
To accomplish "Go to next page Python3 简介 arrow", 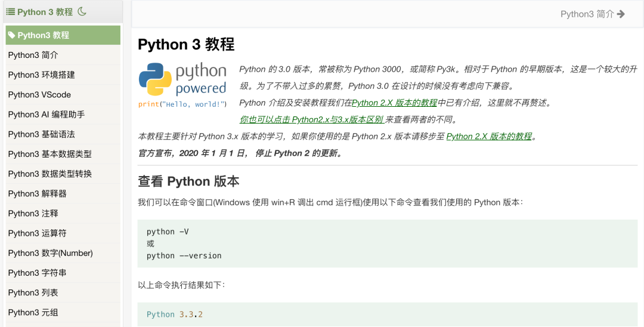I will pos(621,14).
